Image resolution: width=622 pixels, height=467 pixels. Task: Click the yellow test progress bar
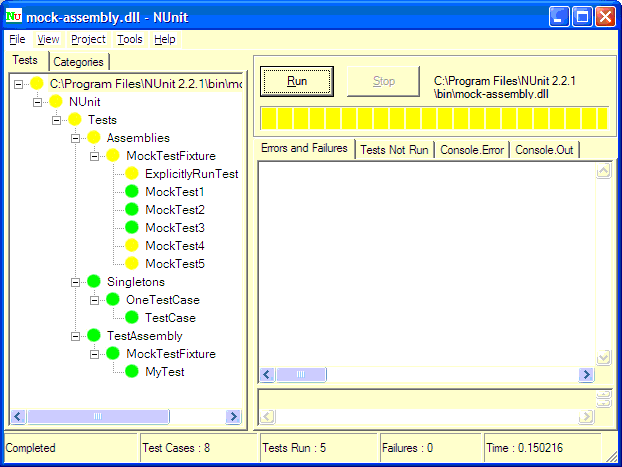(x=434, y=118)
